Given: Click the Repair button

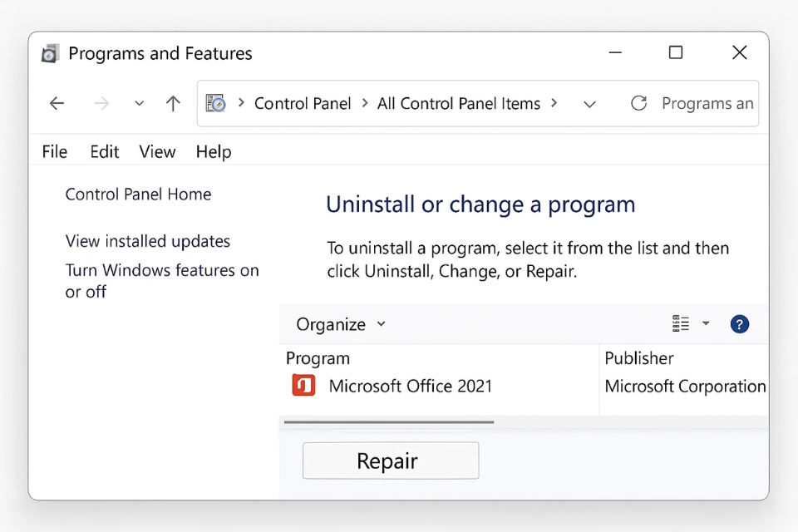Looking at the screenshot, I should tap(390, 461).
